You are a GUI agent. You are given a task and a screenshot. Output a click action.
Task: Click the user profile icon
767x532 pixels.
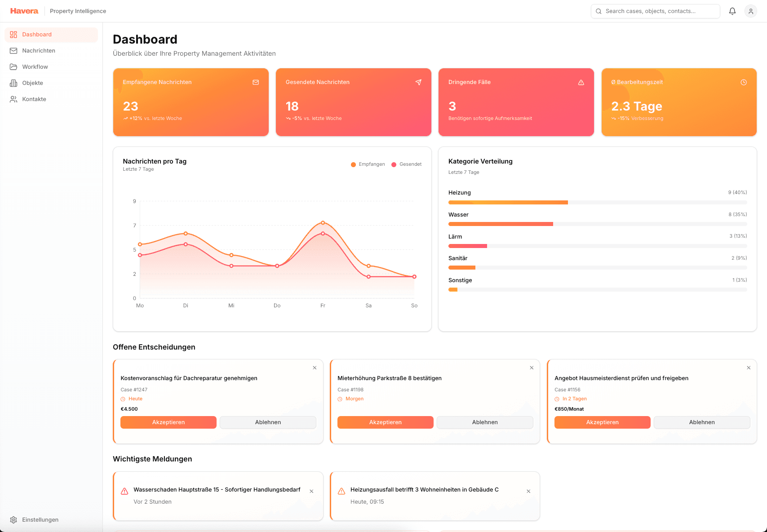750,11
